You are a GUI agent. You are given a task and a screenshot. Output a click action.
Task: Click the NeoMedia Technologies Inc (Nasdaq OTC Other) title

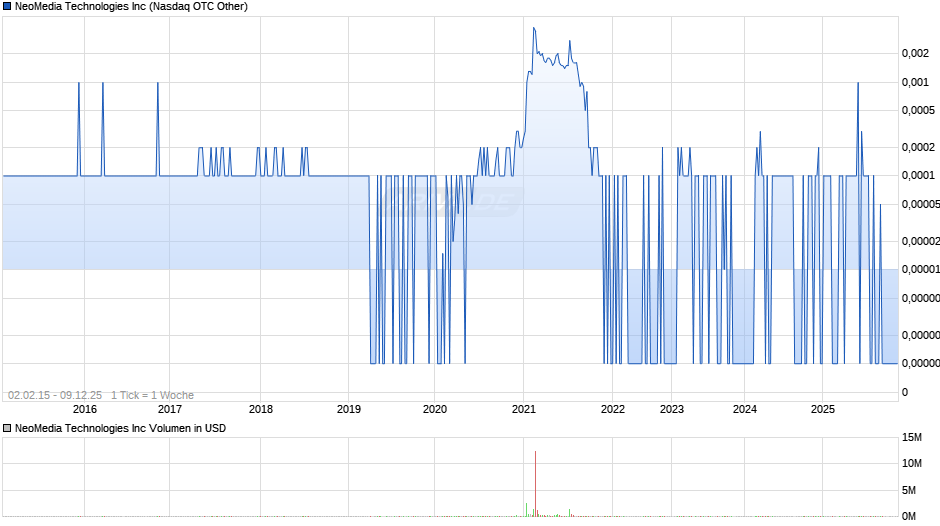click(131, 7)
